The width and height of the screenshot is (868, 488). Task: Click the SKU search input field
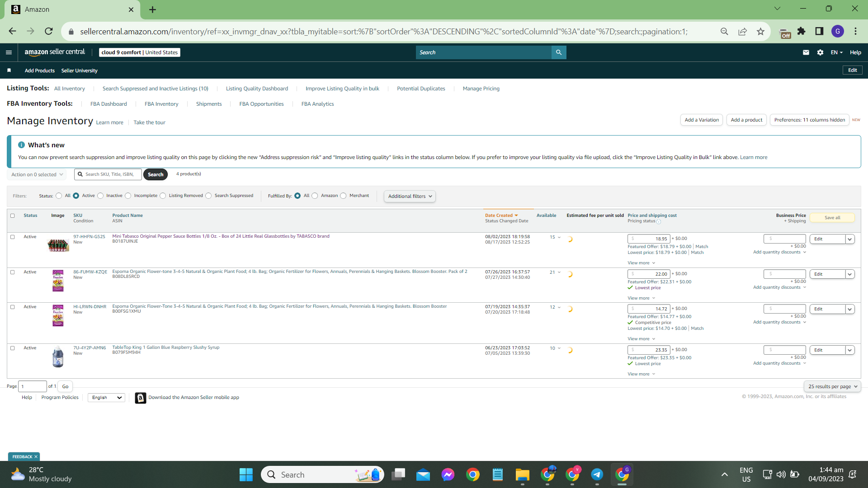tap(108, 174)
